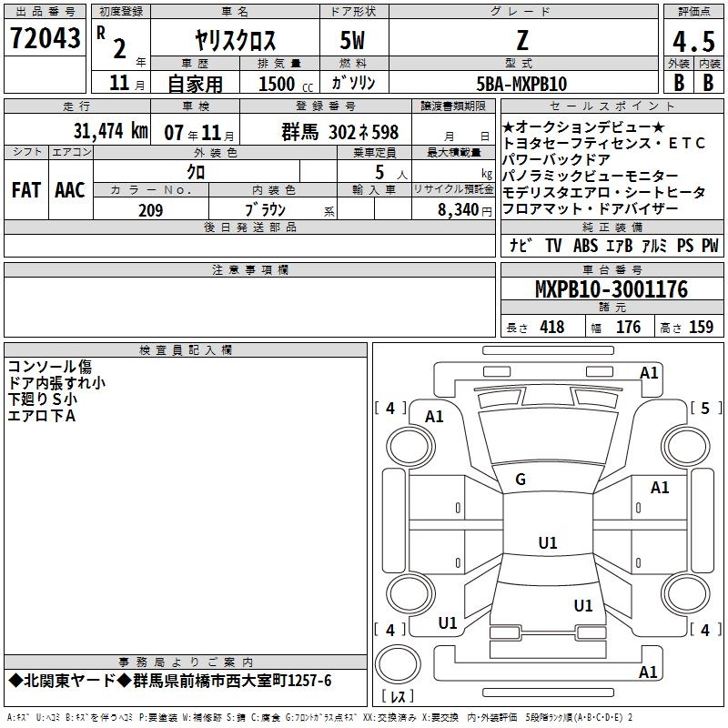Image resolution: width=728 pixels, height=728 pixels.
Task: Click equipment item PW
Action: click(710, 246)
